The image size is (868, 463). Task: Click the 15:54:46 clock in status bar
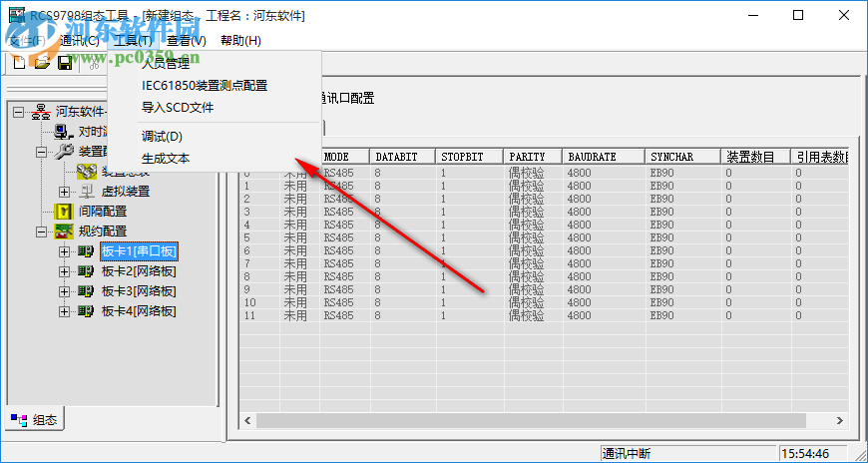coord(812,454)
